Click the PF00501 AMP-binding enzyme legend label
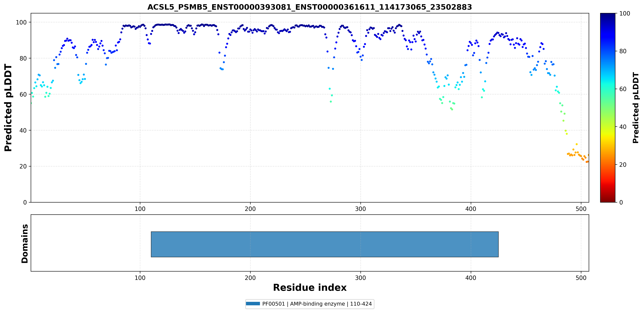The image size is (644, 313). [317, 304]
